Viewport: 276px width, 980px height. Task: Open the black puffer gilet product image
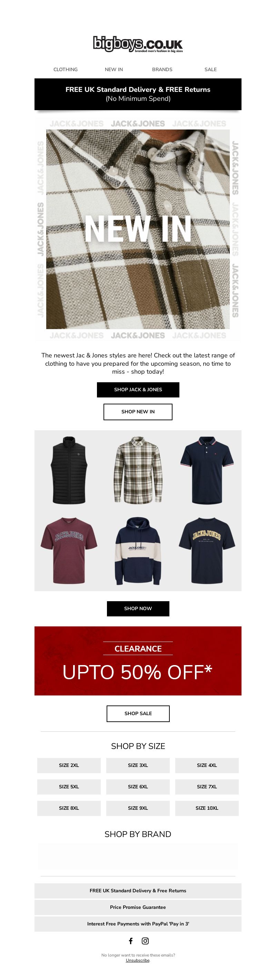tap(69, 470)
